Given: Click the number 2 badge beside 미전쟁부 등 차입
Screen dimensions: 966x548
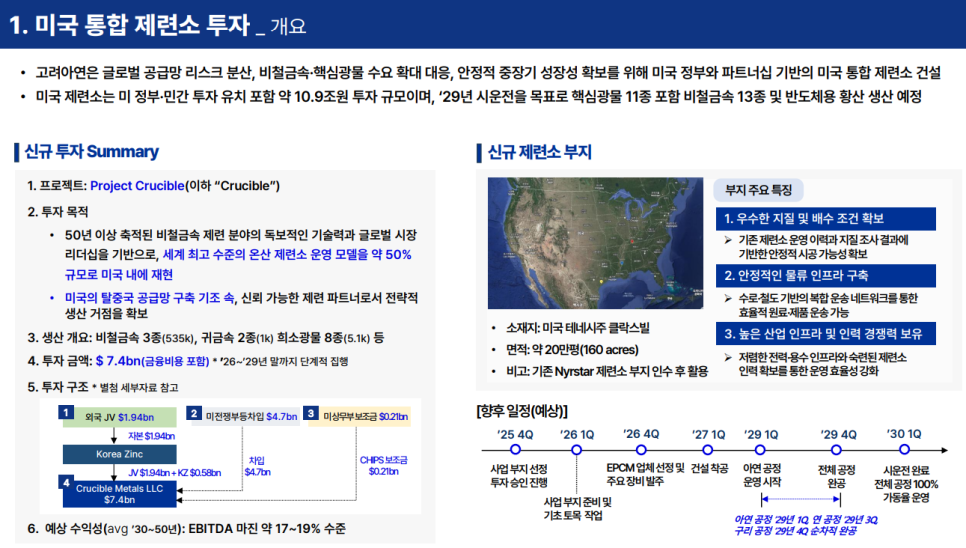Looking at the screenshot, I should tap(195, 413).
